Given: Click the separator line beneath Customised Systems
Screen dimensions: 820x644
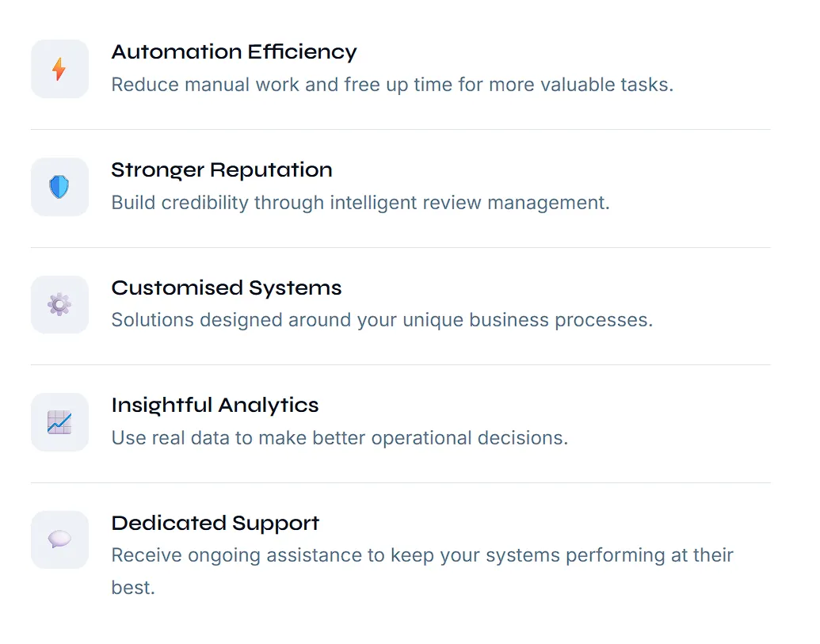Looking at the screenshot, I should click(x=400, y=364).
